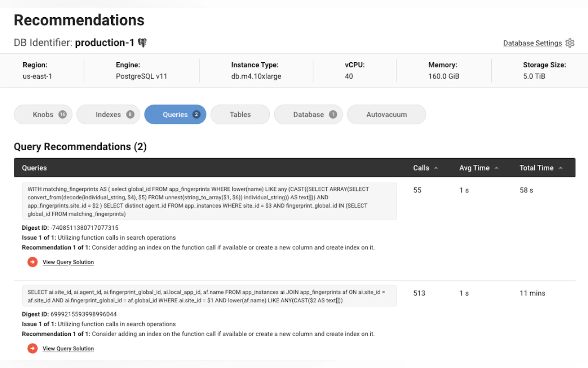
Task: Open View Query Solution for second query
Action: click(x=68, y=349)
